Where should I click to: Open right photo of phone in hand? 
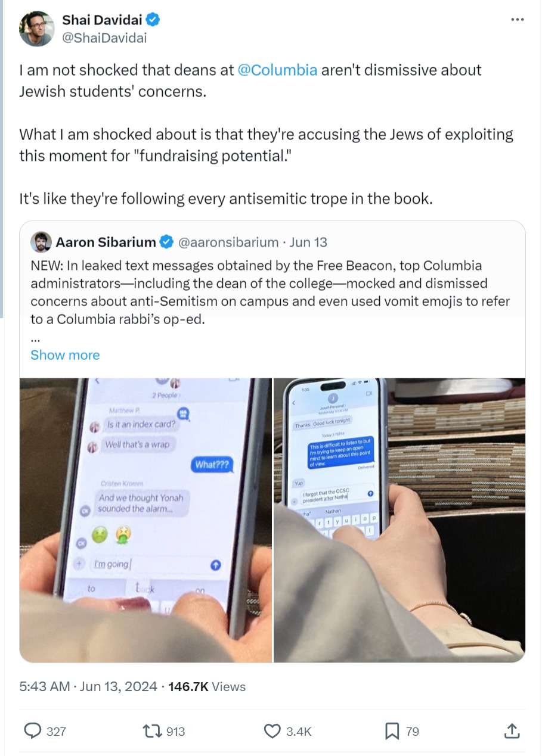pos(399,520)
